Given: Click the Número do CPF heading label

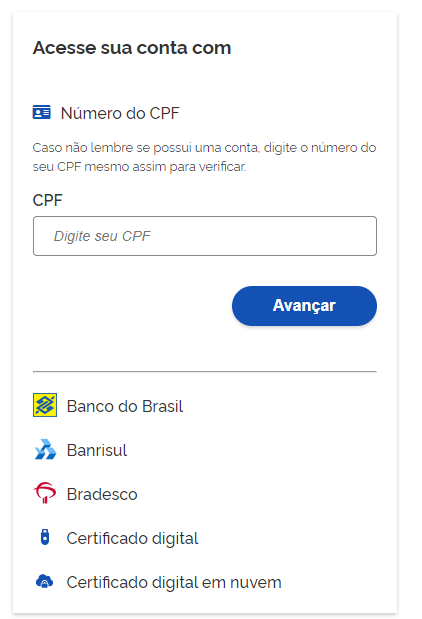Looking at the screenshot, I should click(x=120, y=113).
